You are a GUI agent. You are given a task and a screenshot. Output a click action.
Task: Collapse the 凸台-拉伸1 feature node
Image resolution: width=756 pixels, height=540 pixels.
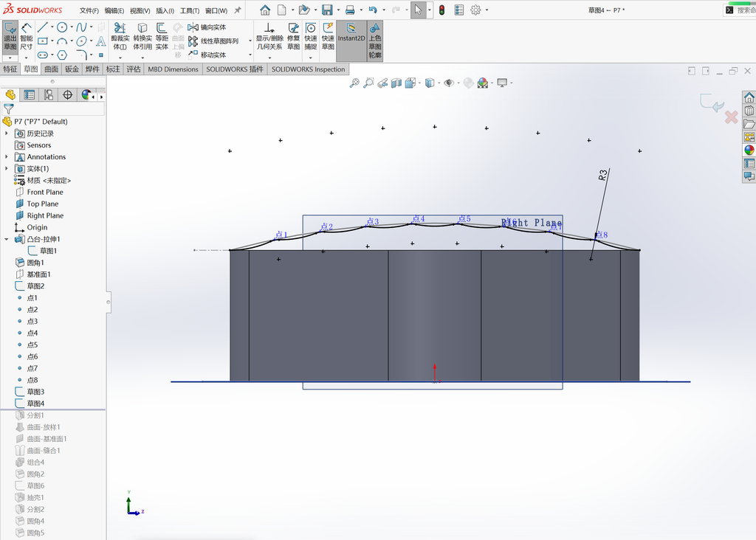pos(6,239)
